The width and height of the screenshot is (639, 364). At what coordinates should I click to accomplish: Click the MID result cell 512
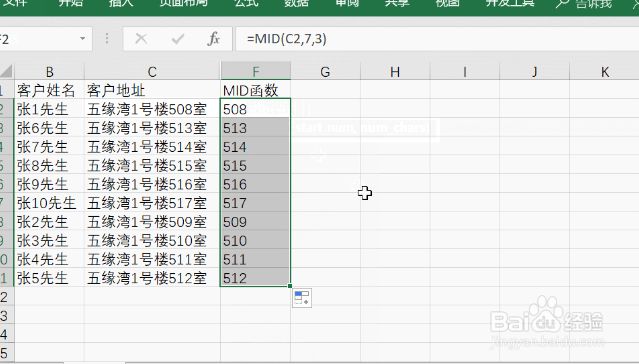(256, 278)
